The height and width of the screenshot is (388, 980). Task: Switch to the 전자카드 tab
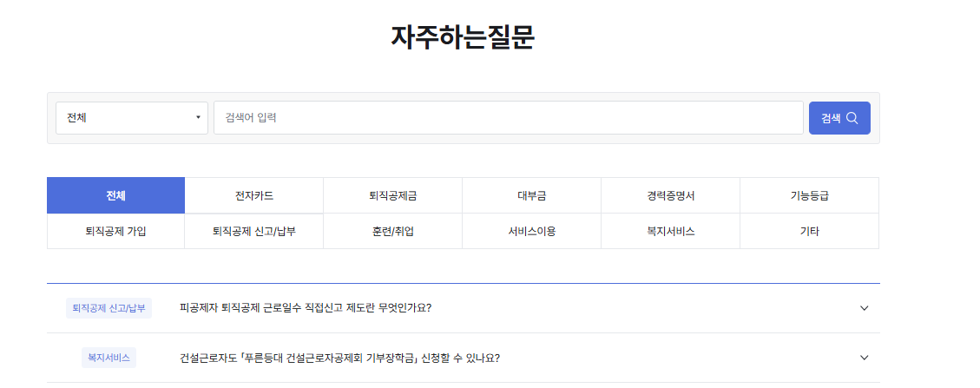click(x=253, y=195)
